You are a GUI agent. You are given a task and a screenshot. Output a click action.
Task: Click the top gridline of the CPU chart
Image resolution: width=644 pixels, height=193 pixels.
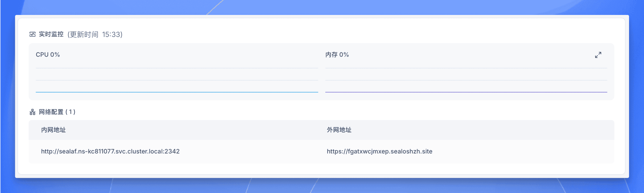(177, 68)
